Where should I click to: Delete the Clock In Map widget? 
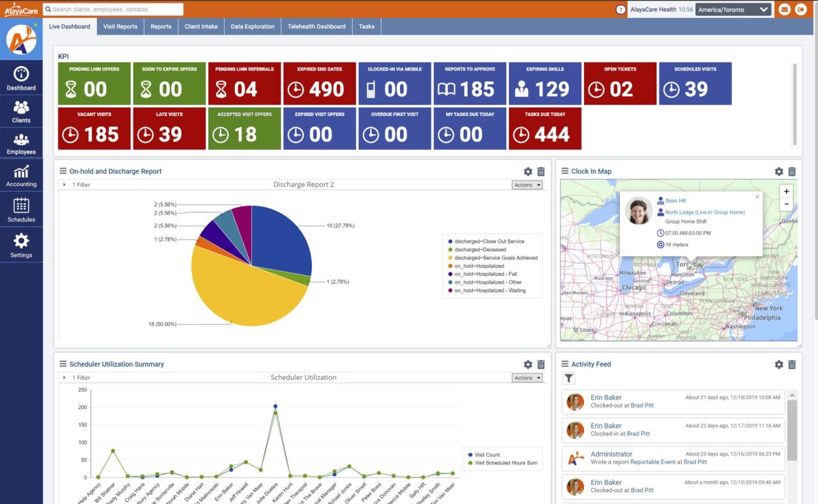coord(792,171)
